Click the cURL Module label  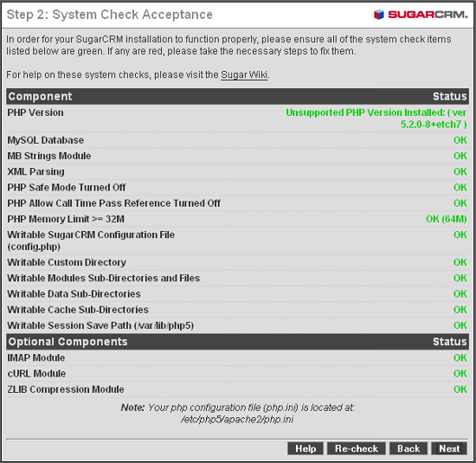36,374
